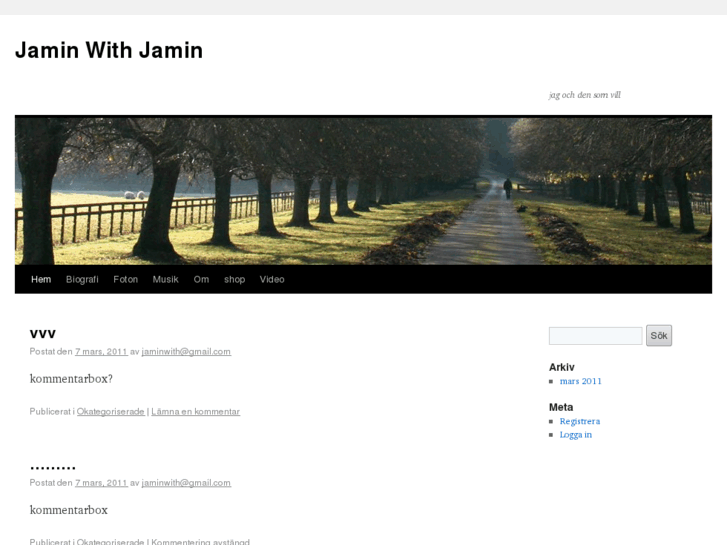Click the Meta sidebar heading

point(561,407)
